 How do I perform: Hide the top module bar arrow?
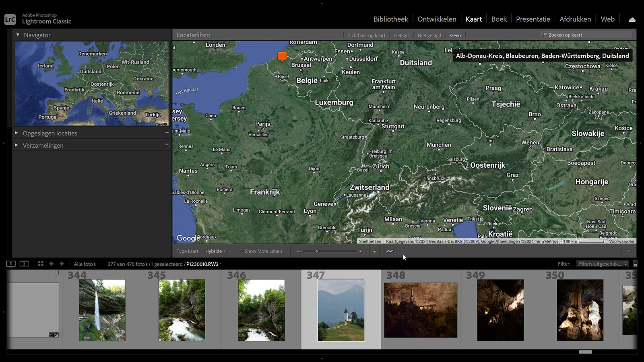point(322,3)
